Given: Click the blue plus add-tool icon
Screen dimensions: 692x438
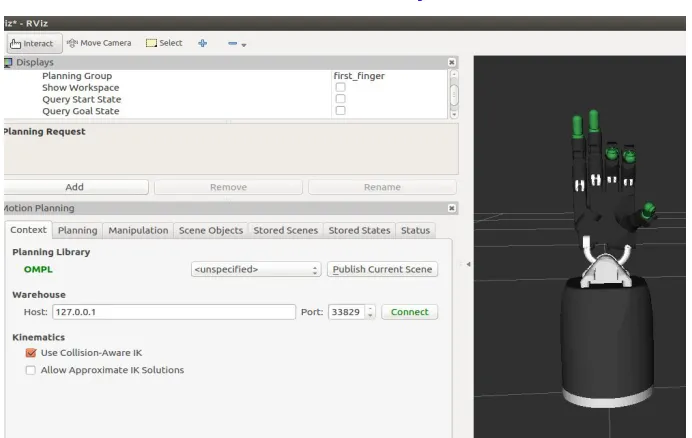Looking at the screenshot, I should (203, 43).
